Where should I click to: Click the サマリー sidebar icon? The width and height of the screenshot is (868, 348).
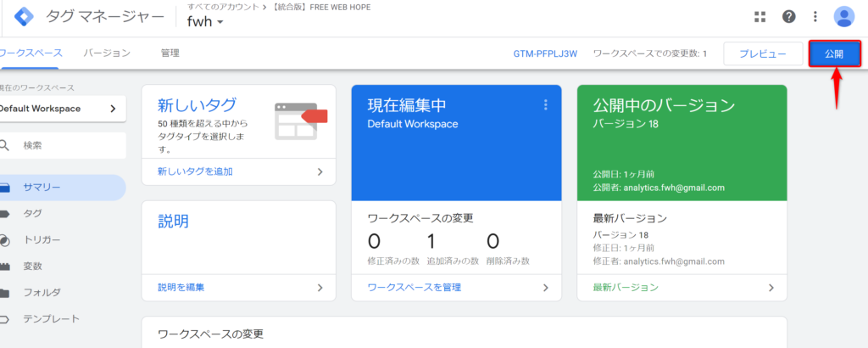tap(5, 188)
